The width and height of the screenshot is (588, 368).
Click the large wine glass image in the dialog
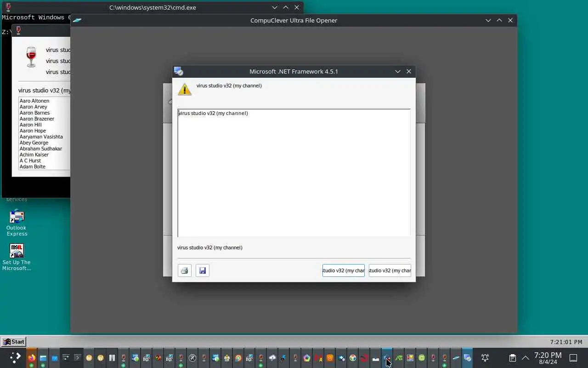[31, 57]
